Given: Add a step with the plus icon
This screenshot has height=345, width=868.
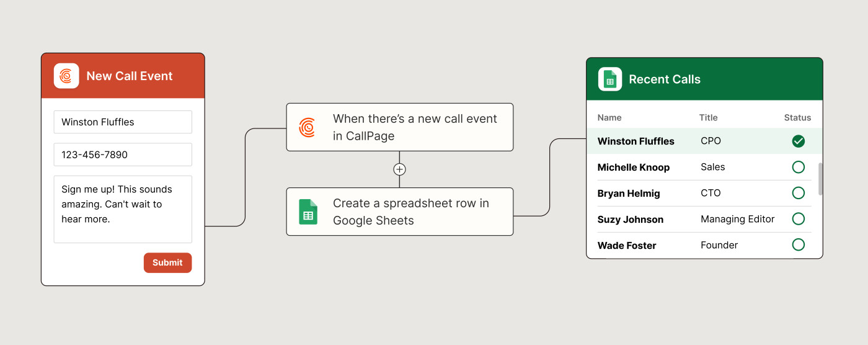Looking at the screenshot, I should [399, 169].
